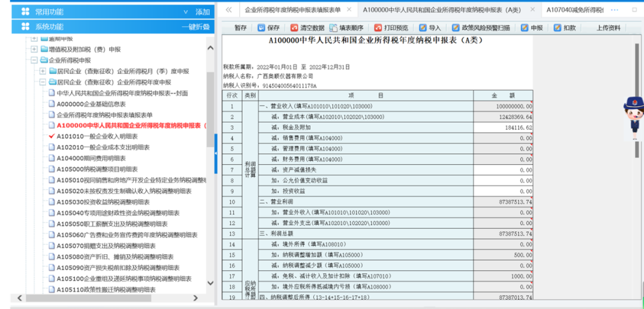Close the 填报表单 tab
The width and height of the screenshot is (644, 309).
pos(349,10)
